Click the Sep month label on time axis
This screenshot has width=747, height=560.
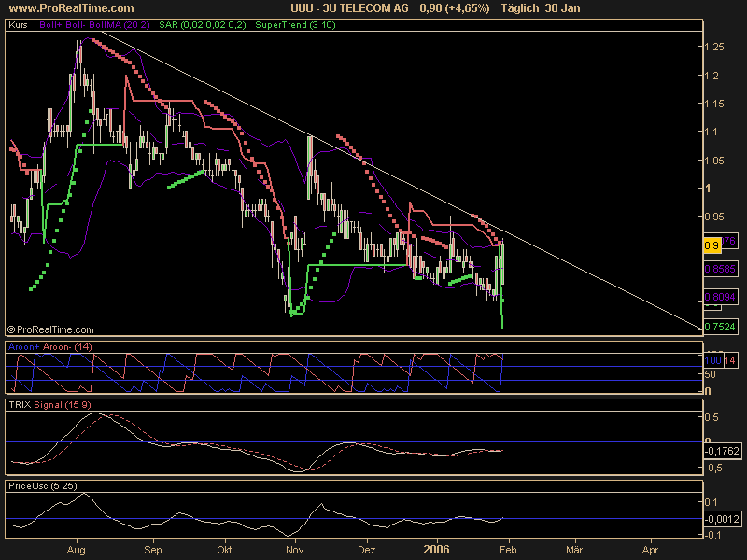[153, 550]
